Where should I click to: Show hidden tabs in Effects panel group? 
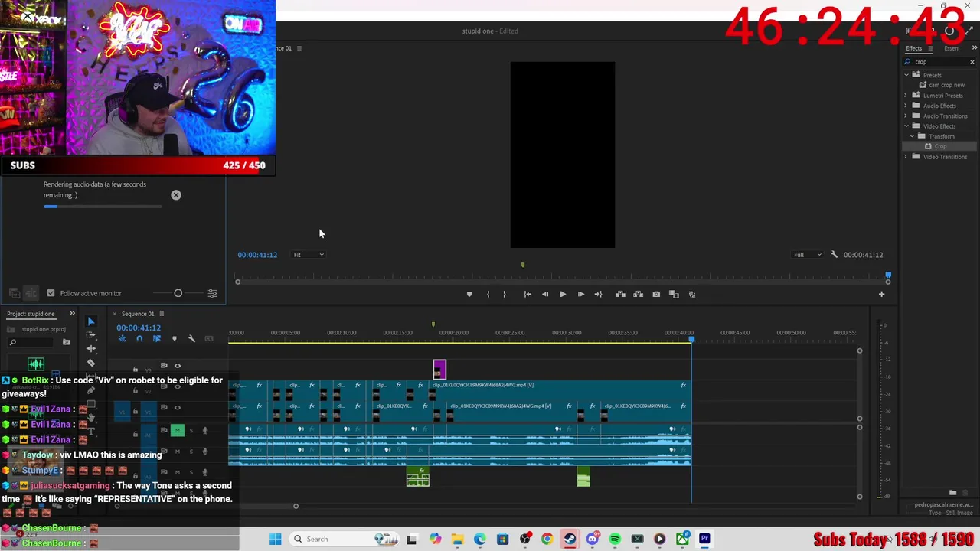(974, 48)
